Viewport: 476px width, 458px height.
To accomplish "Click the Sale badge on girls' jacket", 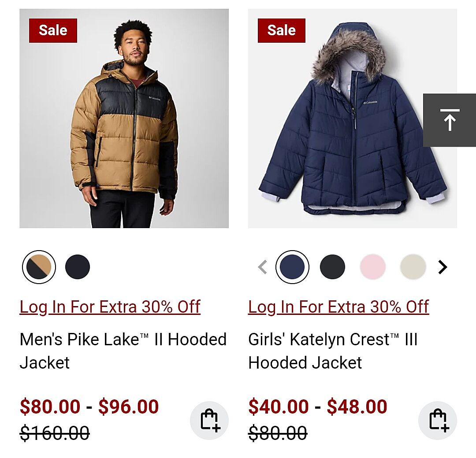I will (281, 30).
